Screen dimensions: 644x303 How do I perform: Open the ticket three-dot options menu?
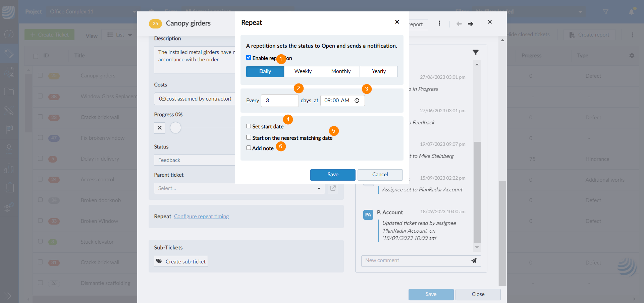(x=439, y=23)
